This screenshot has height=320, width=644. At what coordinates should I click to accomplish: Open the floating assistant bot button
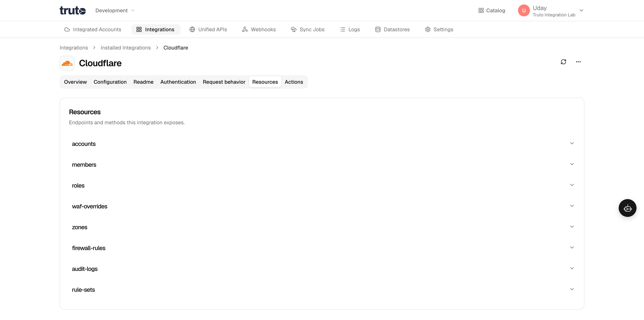(627, 208)
